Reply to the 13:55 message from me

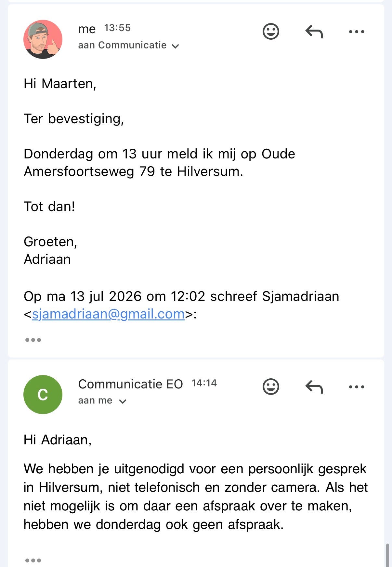pos(314,32)
